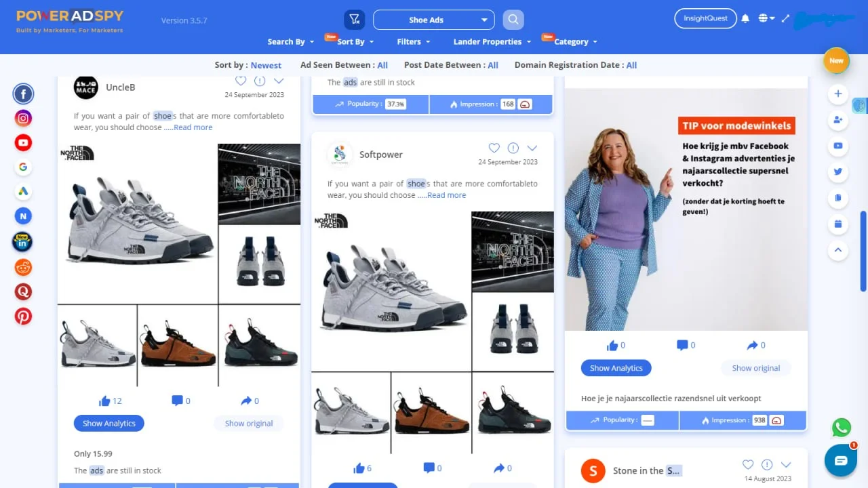
Task: Click share arrow on Softpower ad
Action: click(498, 468)
